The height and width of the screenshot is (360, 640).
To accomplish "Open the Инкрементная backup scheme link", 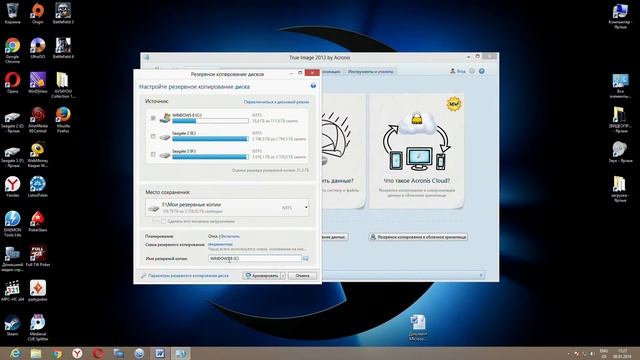I will click(220, 244).
